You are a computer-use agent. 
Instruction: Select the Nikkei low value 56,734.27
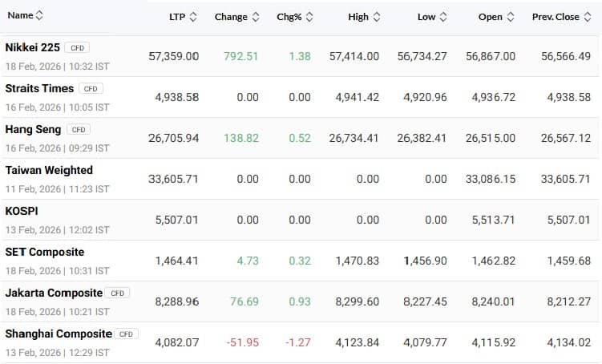tap(422, 56)
